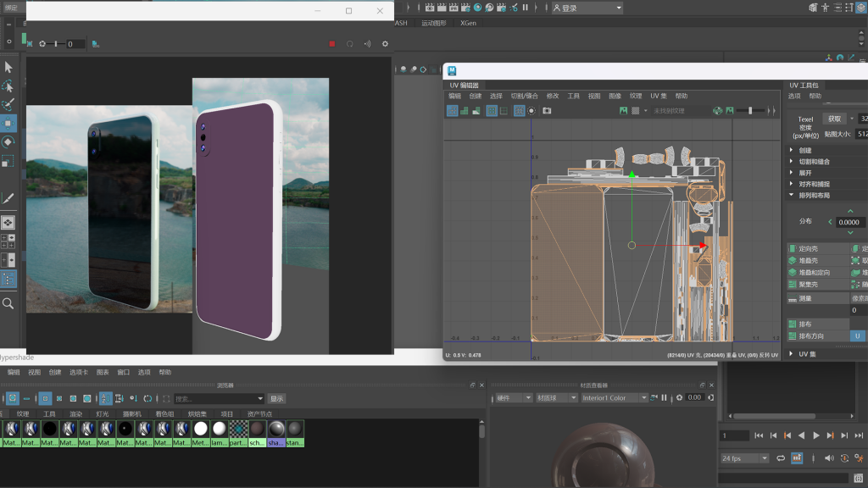Select the sha... material swatch
868x488 pixels.
(276, 434)
